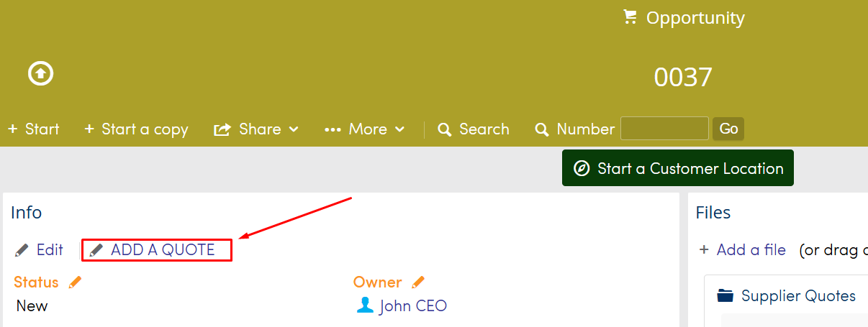
Task: Click the pencil icon next to Owner
Action: 418,282
